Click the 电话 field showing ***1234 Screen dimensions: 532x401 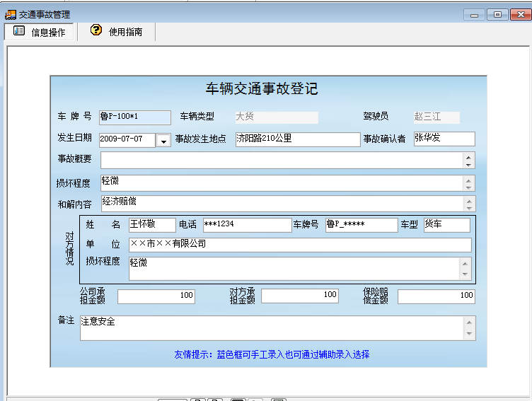[x=248, y=225]
